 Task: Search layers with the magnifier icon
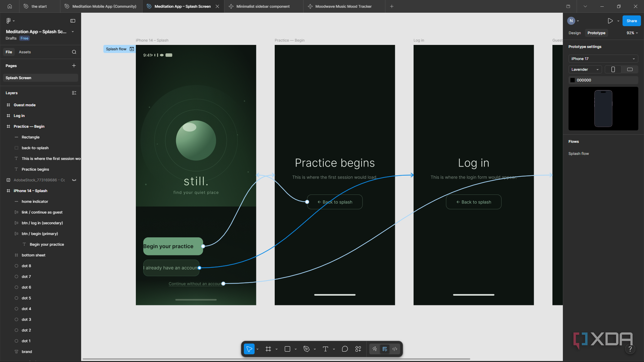click(74, 52)
